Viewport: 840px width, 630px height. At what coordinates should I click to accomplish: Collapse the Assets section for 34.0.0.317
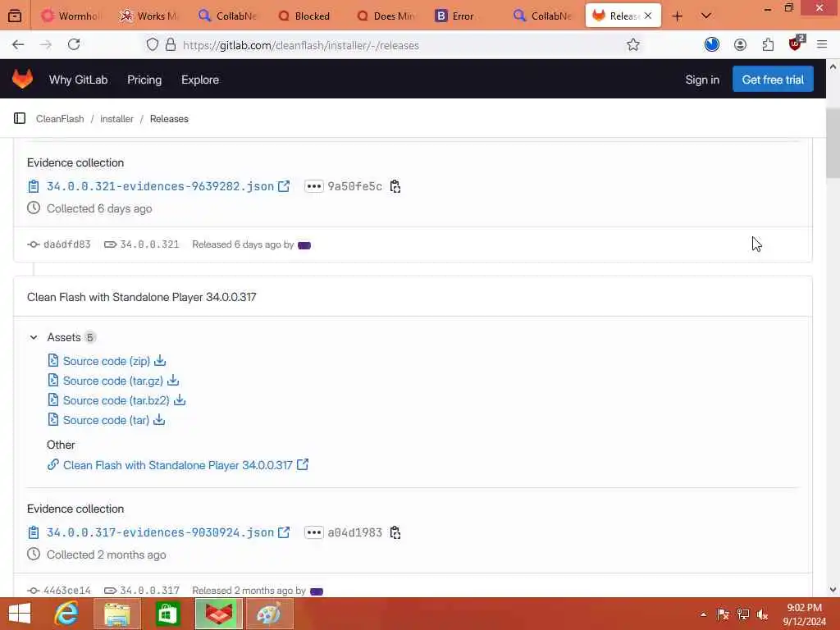point(34,337)
